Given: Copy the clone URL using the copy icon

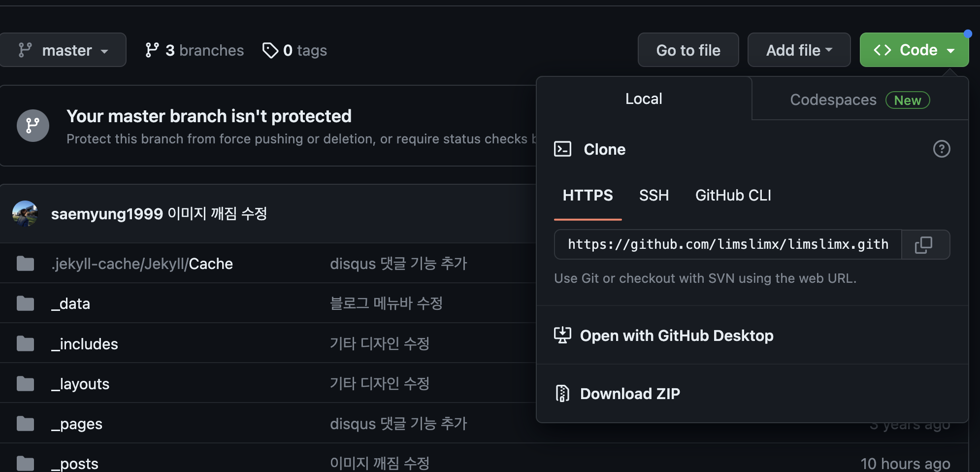Looking at the screenshot, I should pos(925,244).
